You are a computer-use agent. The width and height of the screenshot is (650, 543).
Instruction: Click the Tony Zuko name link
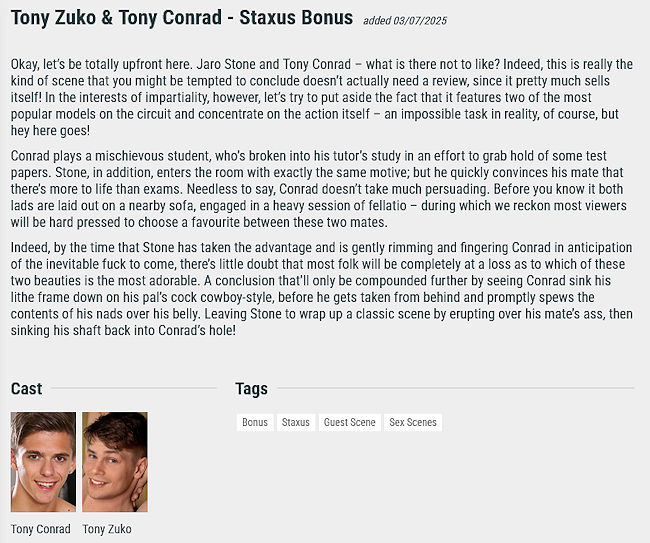(107, 529)
